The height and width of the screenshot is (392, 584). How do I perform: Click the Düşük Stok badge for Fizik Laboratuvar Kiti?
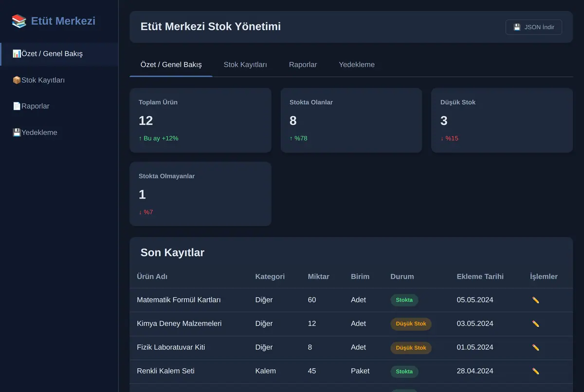tap(411, 348)
